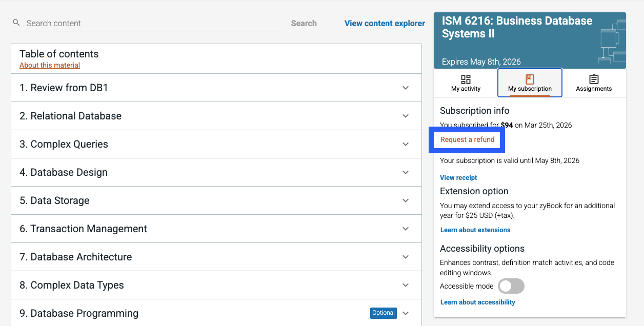Viewport: 644px width, 326px height.
Task: Focus the Search content input field
Action: click(153, 23)
